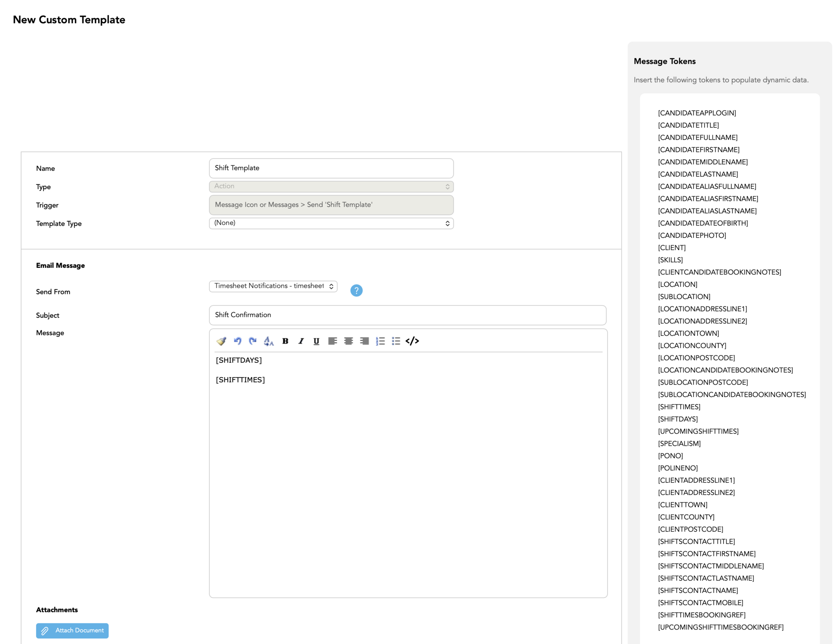This screenshot has width=838, height=644.
Task: Switch to HTML source code view
Action: [x=412, y=341]
